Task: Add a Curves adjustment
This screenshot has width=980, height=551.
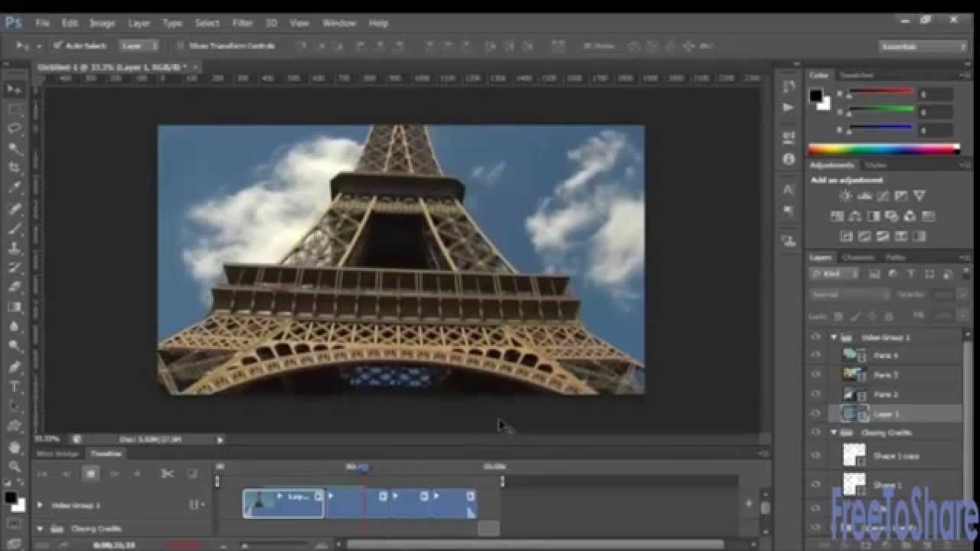Action: click(x=883, y=197)
